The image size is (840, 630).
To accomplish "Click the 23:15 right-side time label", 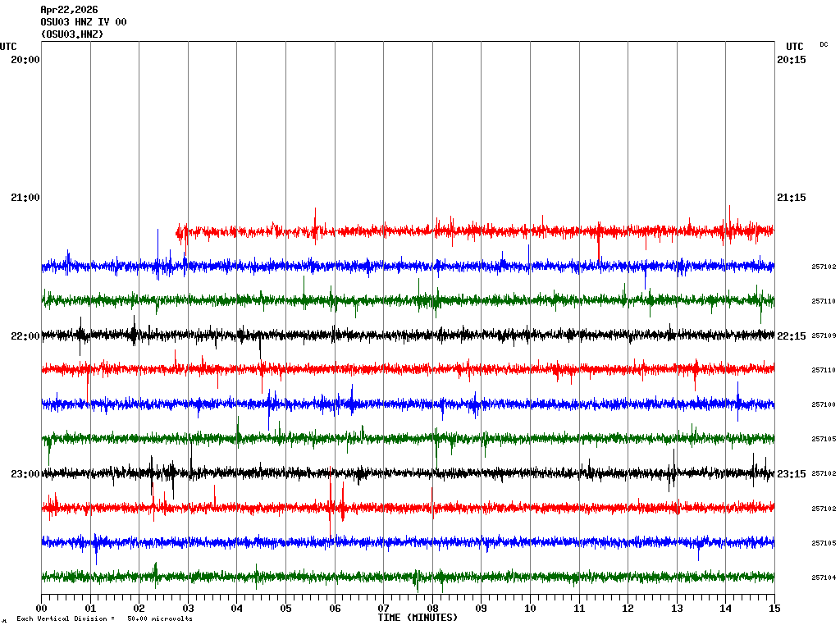I will tap(791, 474).
